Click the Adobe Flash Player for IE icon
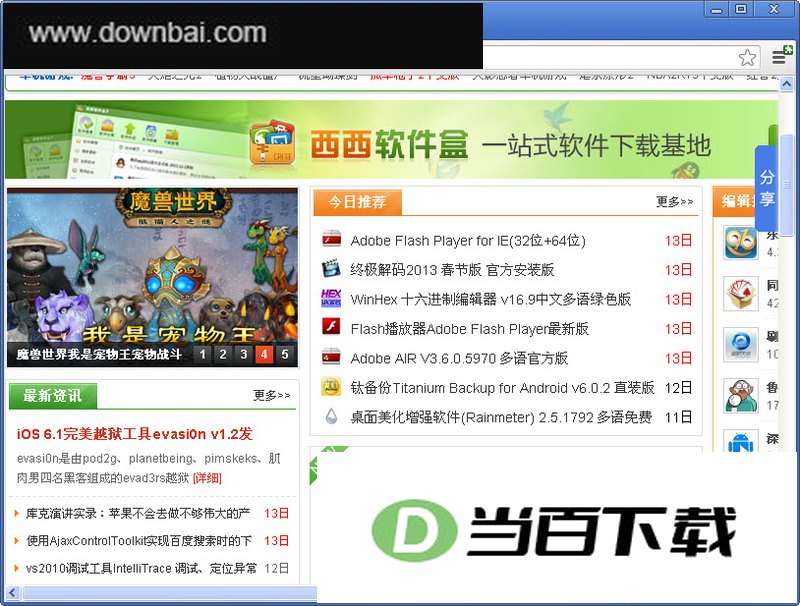The height and width of the screenshot is (606, 800). pyautogui.click(x=332, y=239)
